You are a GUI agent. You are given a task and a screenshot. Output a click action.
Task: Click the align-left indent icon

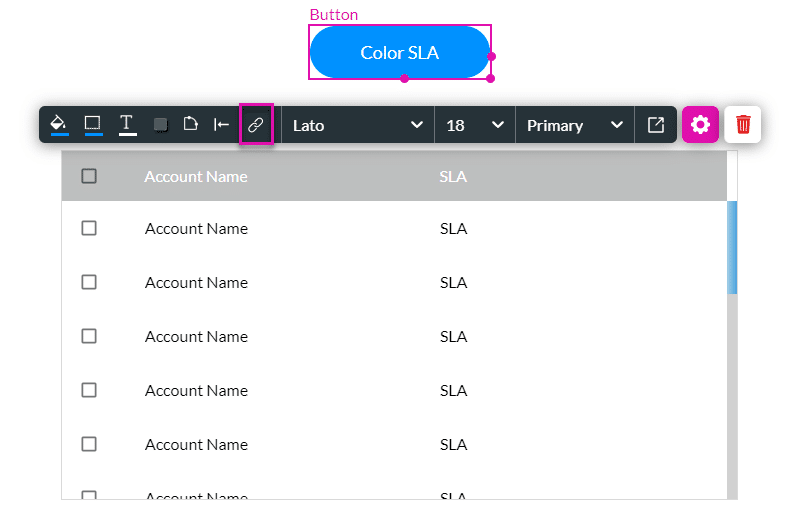(222, 125)
